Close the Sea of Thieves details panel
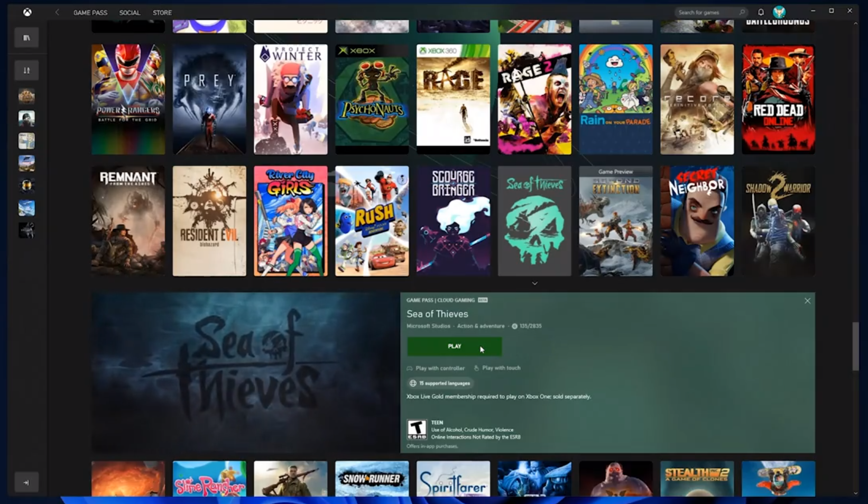The width and height of the screenshot is (868, 504). tap(807, 301)
